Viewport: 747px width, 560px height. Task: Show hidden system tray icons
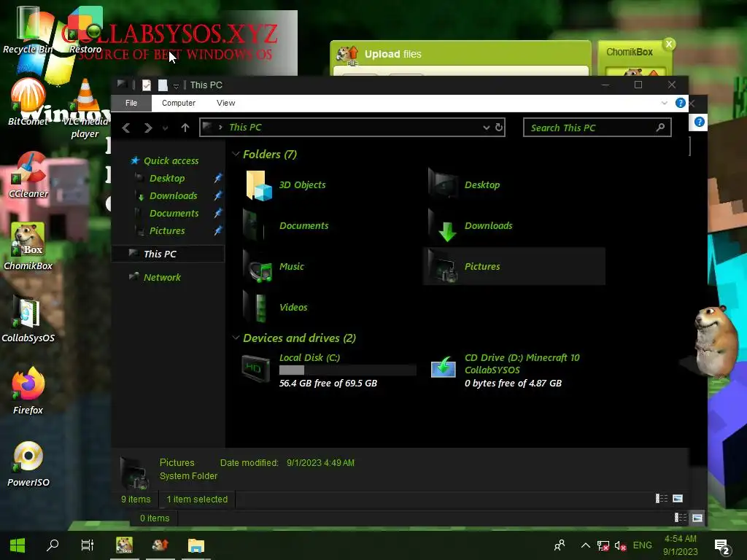coord(586,545)
